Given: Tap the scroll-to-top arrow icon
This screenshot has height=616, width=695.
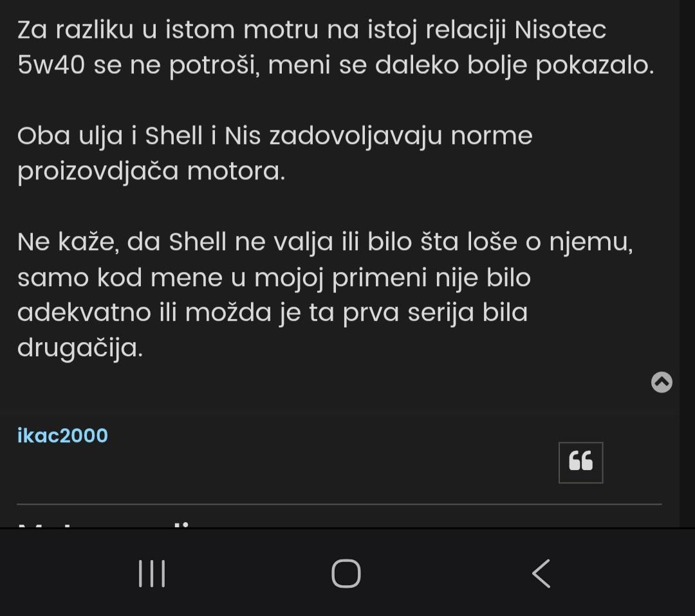Looking at the screenshot, I should [x=662, y=382].
